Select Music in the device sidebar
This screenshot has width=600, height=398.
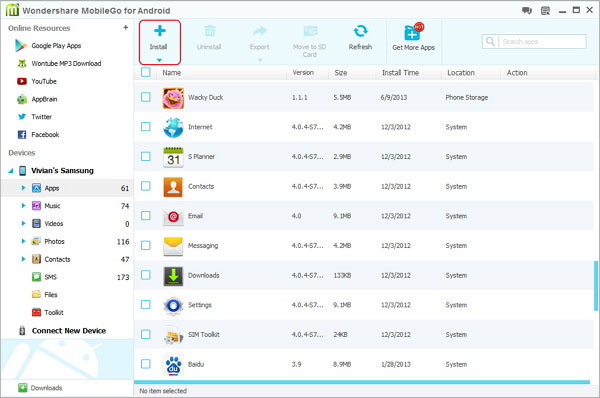tap(52, 206)
